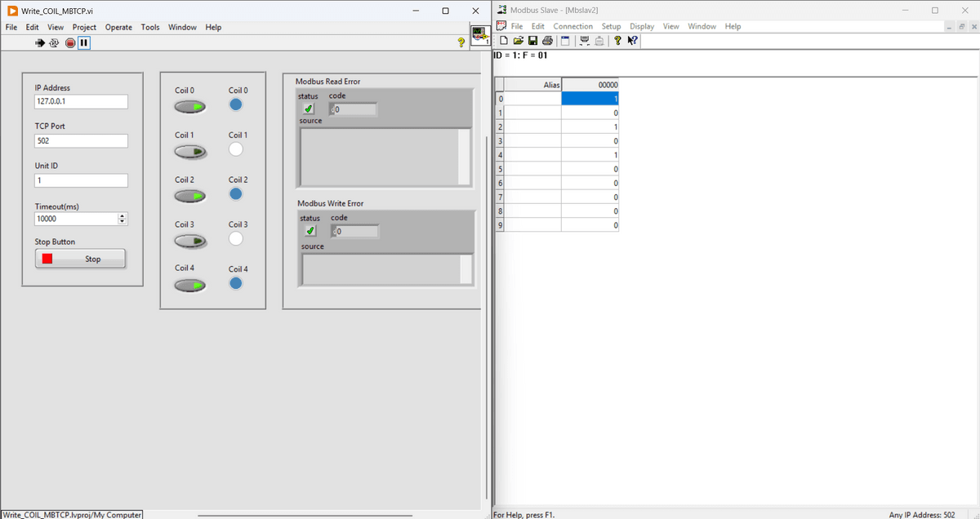The height and width of the screenshot is (519, 980).
Task: Increase Timeout(ms) with the up arrow
Action: (x=122, y=216)
